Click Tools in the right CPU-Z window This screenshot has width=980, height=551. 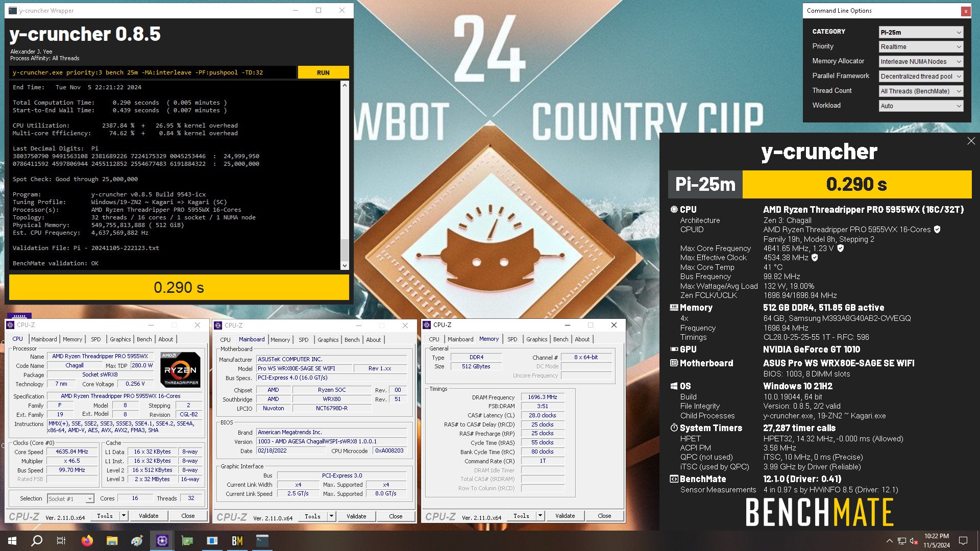click(x=521, y=516)
